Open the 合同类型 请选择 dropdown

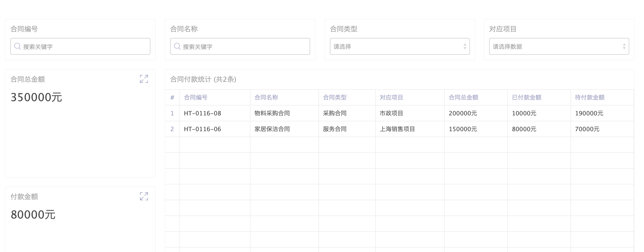pyautogui.click(x=400, y=46)
